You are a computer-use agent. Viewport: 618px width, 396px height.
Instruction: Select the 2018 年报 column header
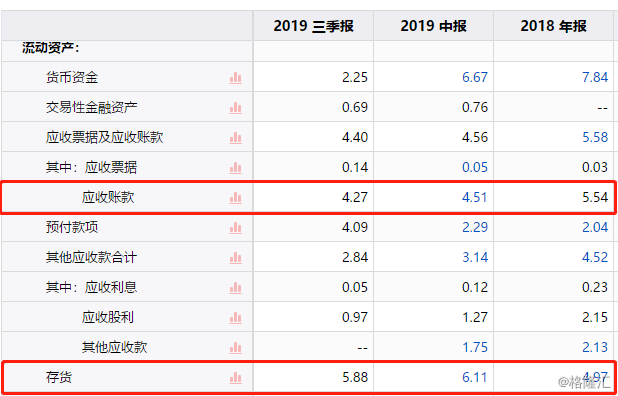click(x=553, y=26)
